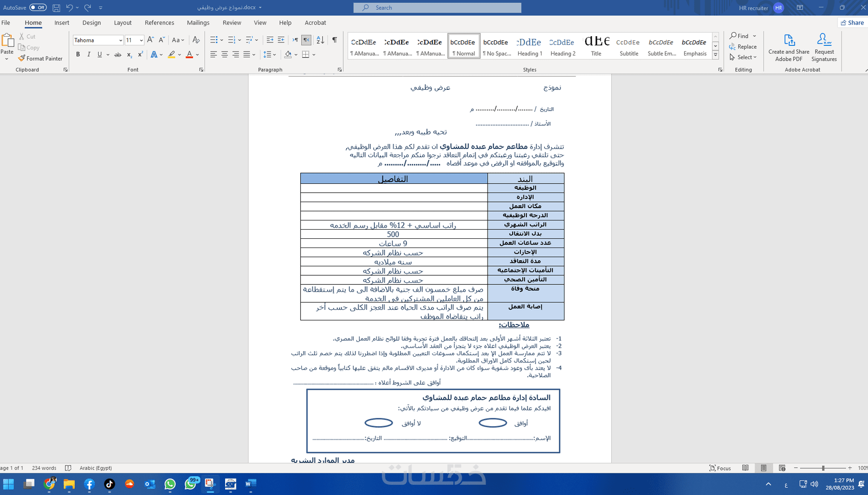Screen dimensions: 868x495
Task: Increase paragraph indent
Action: [x=281, y=40]
